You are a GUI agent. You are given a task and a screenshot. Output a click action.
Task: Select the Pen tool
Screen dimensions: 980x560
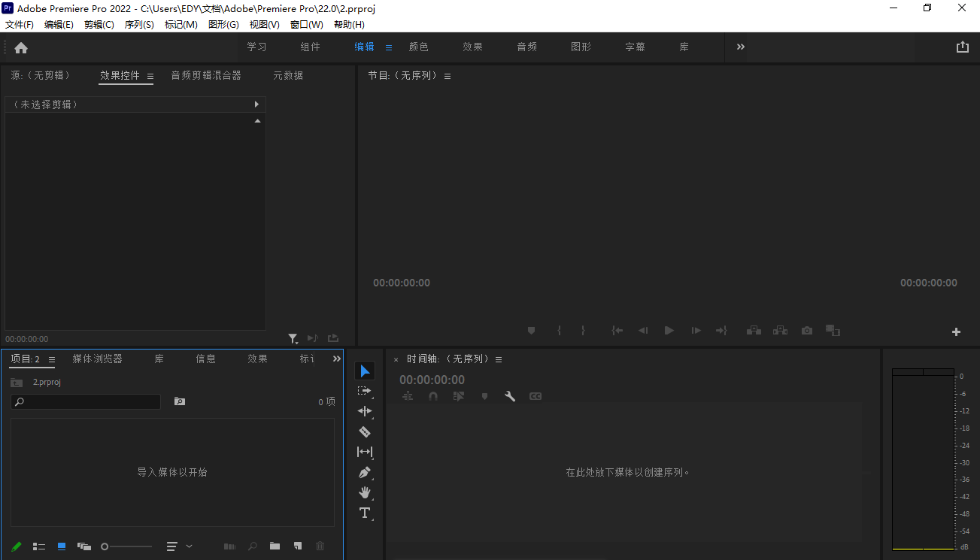[365, 473]
